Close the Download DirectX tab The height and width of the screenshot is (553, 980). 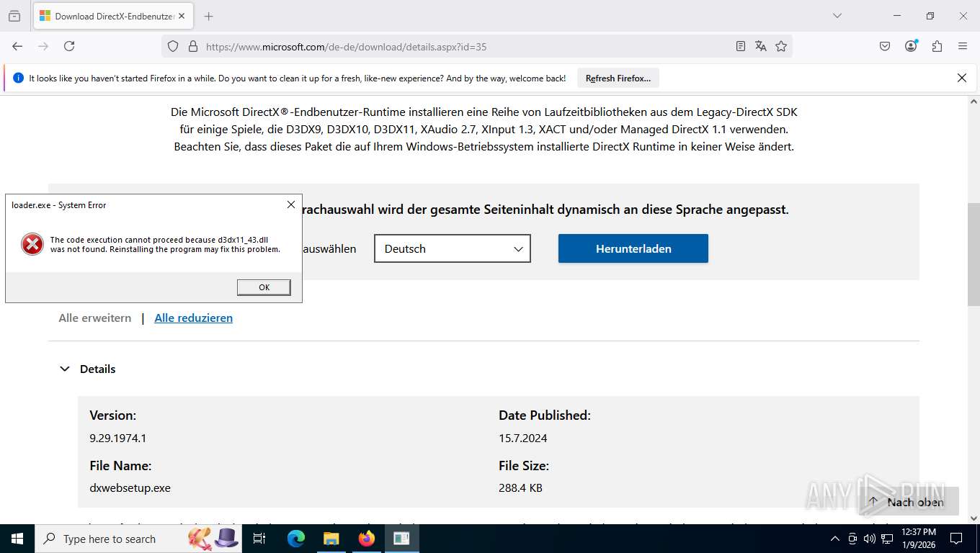pyautogui.click(x=182, y=16)
